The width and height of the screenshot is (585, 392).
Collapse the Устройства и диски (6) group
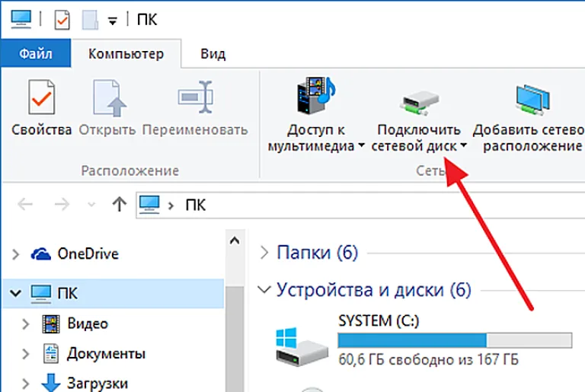[x=264, y=290]
